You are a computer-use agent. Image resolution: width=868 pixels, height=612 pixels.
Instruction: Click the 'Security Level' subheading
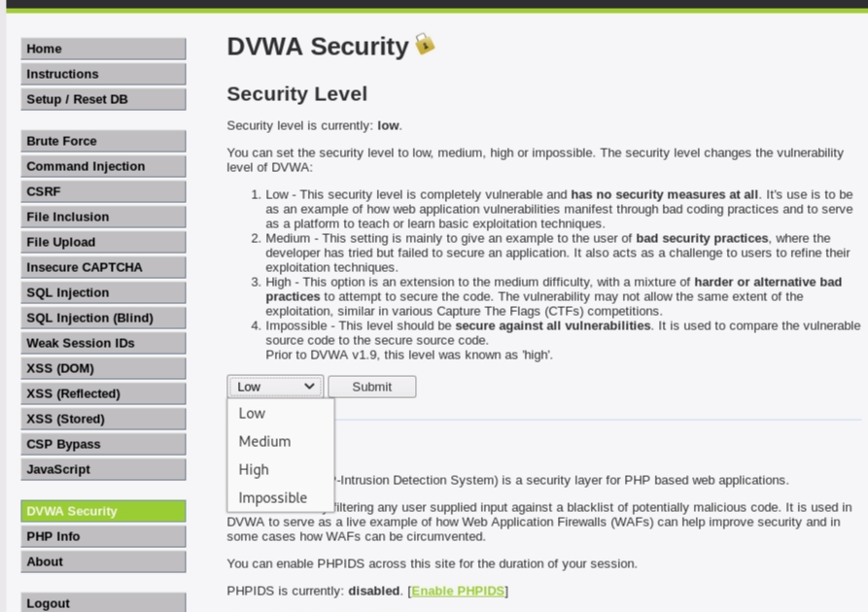tap(296, 94)
